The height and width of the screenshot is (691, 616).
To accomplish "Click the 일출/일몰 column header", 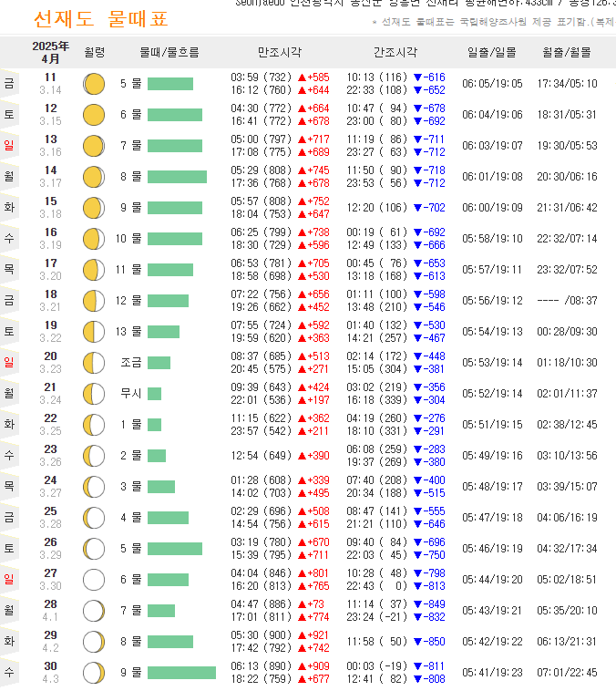I will (x=492, y=53).
